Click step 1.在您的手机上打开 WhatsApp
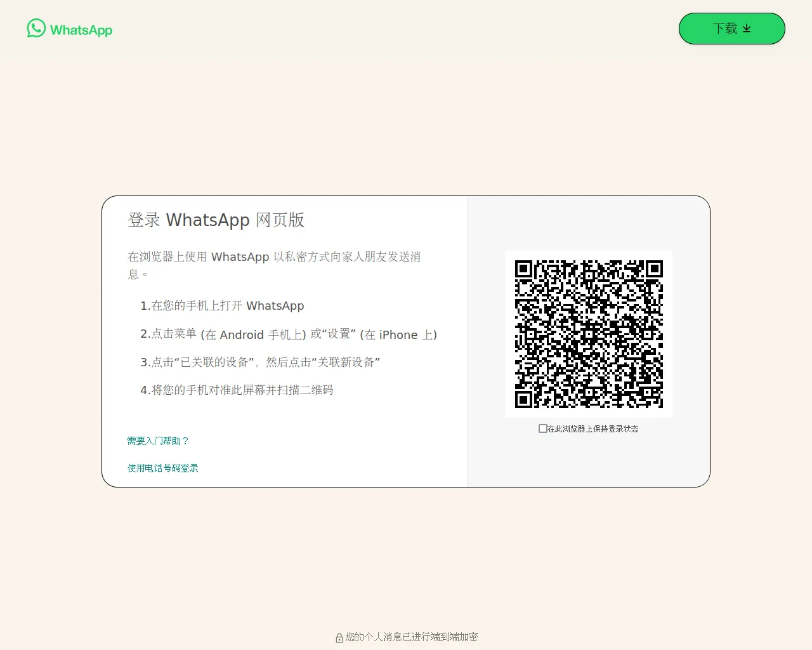The image size is (812, 650). (x=222, y=305)
